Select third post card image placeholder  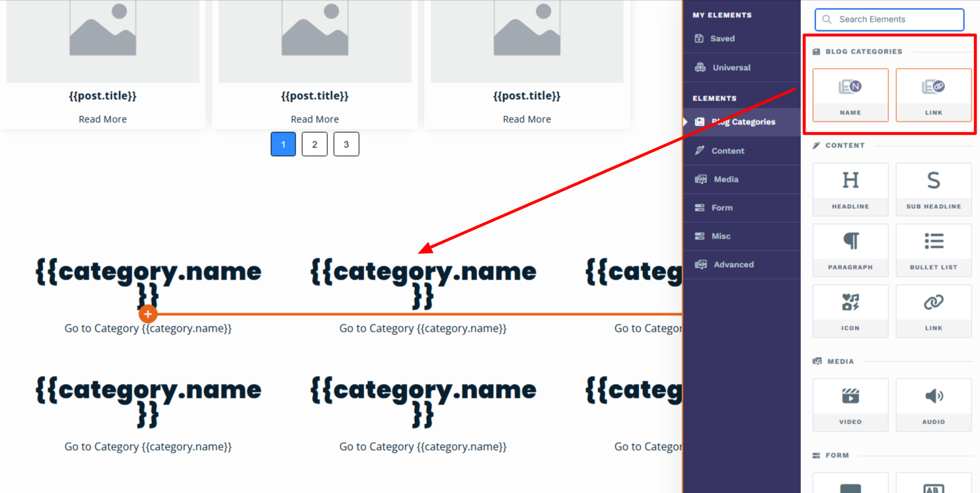(x=527, y=41)
